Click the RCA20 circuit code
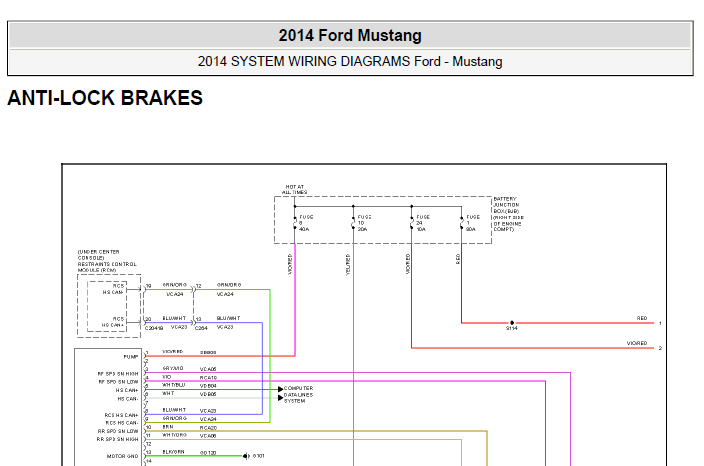Viewport: 704px width, 466px height. (x=208, y=427)
